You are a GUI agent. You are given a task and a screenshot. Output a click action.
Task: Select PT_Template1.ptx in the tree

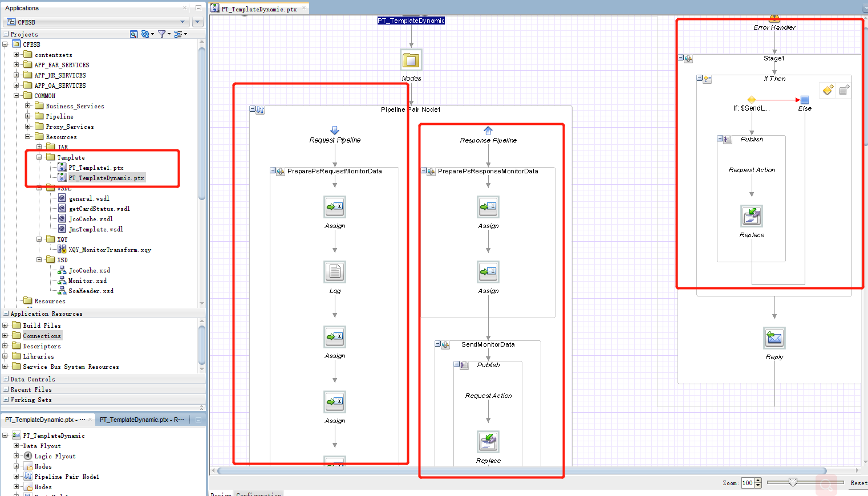(96, 168)
